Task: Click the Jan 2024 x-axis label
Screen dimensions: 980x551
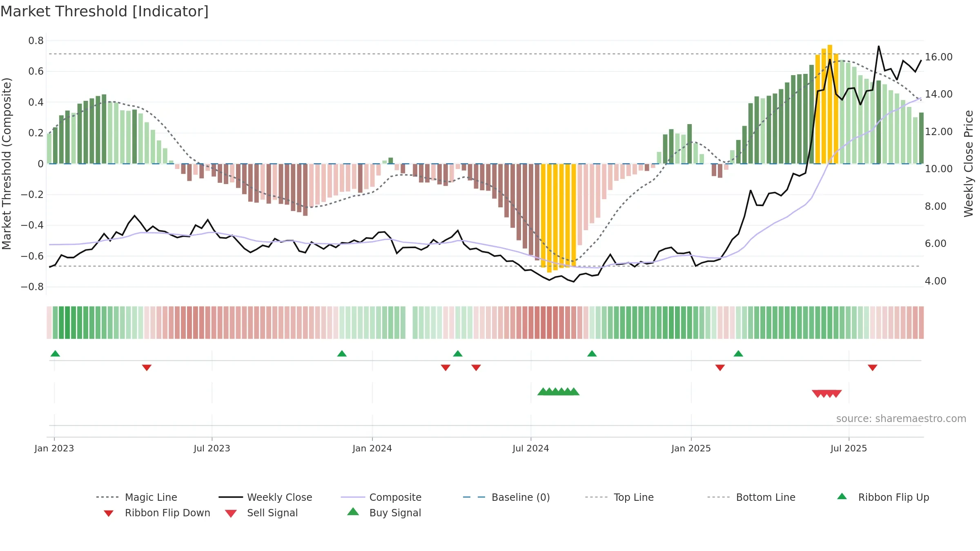Action: pos(372,448)
